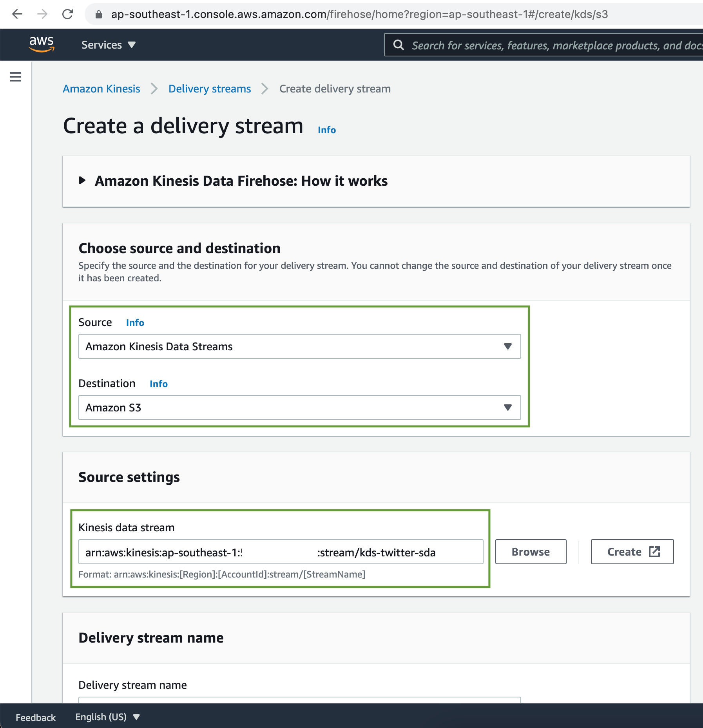Screen dimensions: 703x728
Task: Click the browser forward arrow
Action: pyautogui.click(x=42, y=14)
